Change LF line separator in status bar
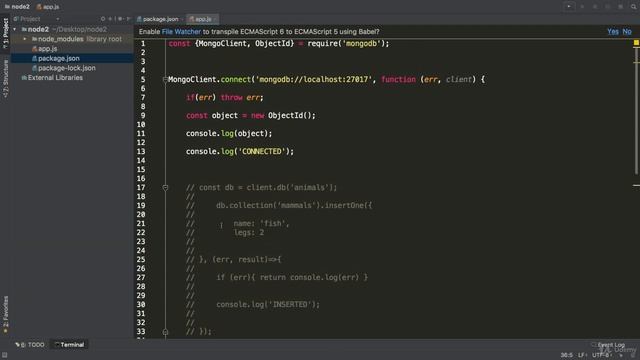The width and height of the screenshot is (640, 360). pos(582,355)
